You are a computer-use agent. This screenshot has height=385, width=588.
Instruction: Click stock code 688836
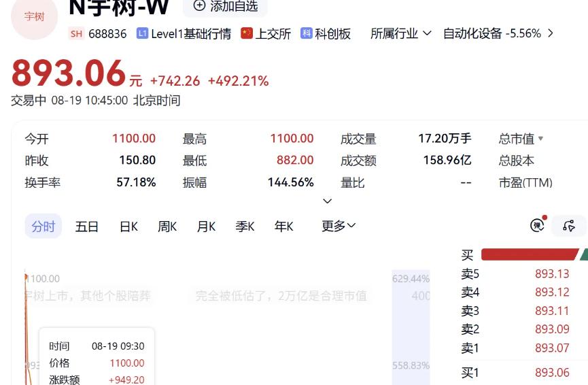point(107,34)
